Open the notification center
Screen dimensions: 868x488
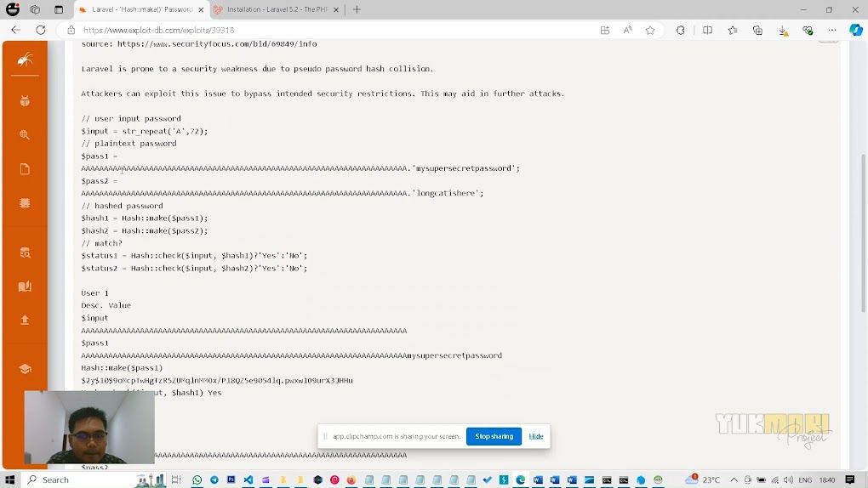(x=850, y=479)
